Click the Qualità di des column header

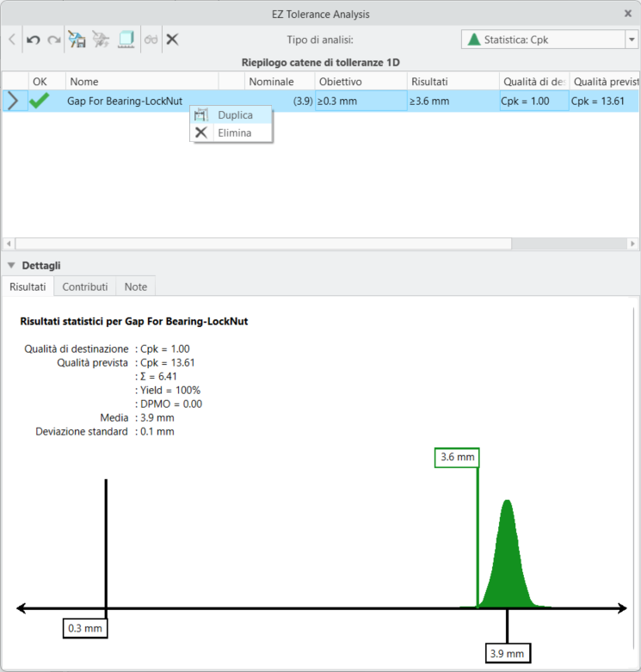pyautogui.click(x=534, y=82)
